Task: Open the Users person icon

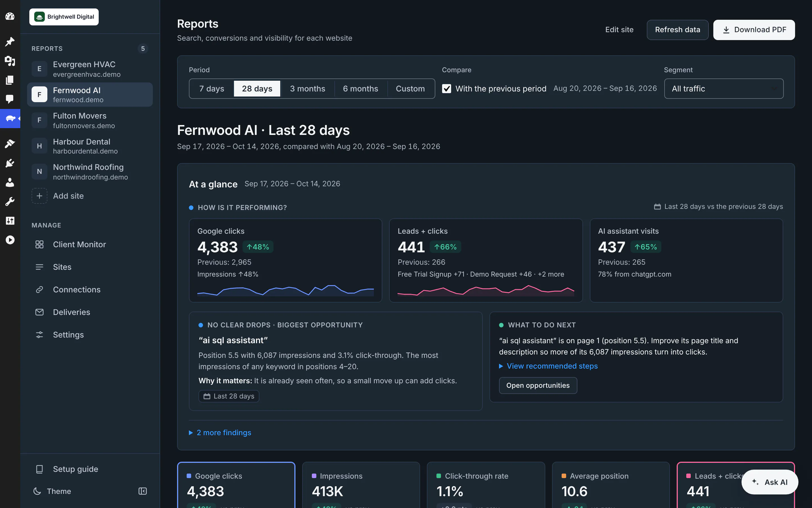Action: tap(10, 182)
